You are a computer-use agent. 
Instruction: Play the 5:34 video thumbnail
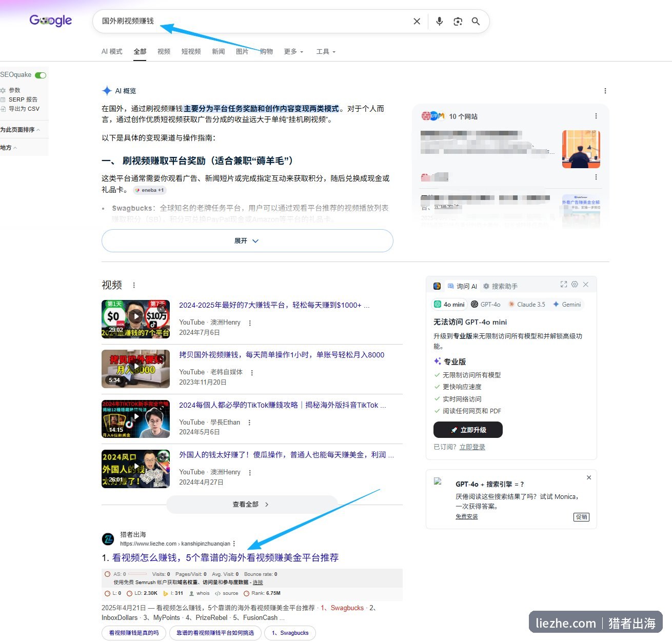coord(135,369)
